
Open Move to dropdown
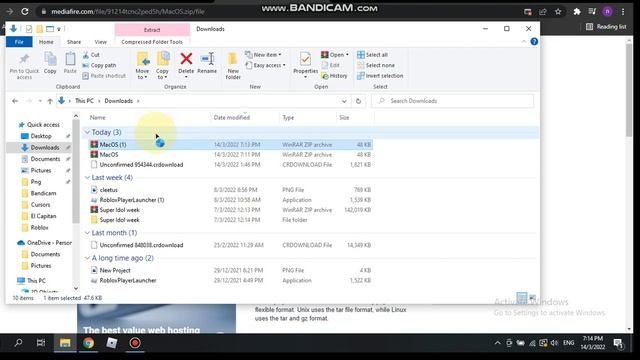(142, 74)
